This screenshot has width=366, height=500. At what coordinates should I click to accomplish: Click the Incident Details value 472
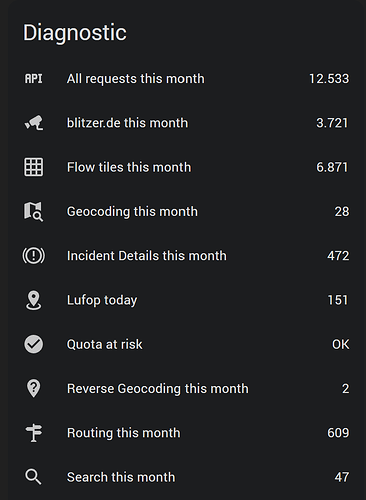pyautogui.click(x=338, y=256)
